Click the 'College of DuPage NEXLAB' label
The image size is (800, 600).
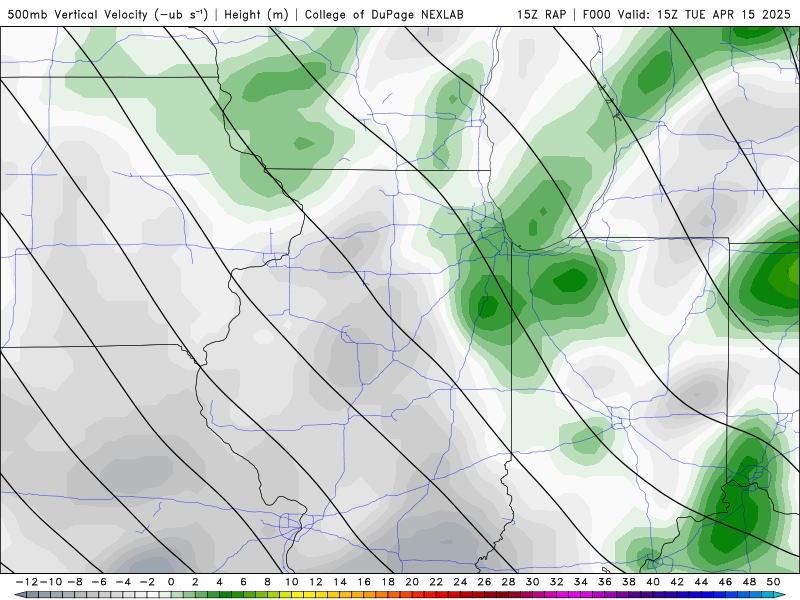(384, 15)
